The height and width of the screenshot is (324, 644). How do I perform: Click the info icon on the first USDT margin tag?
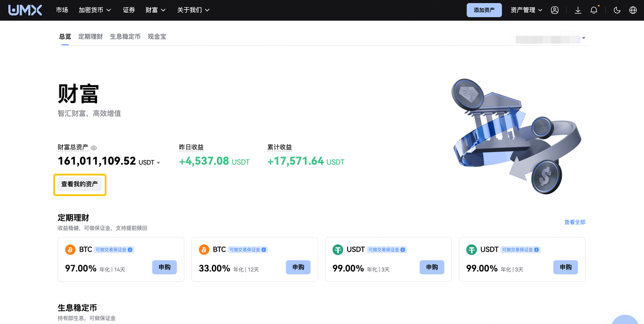tap(403, 250)
